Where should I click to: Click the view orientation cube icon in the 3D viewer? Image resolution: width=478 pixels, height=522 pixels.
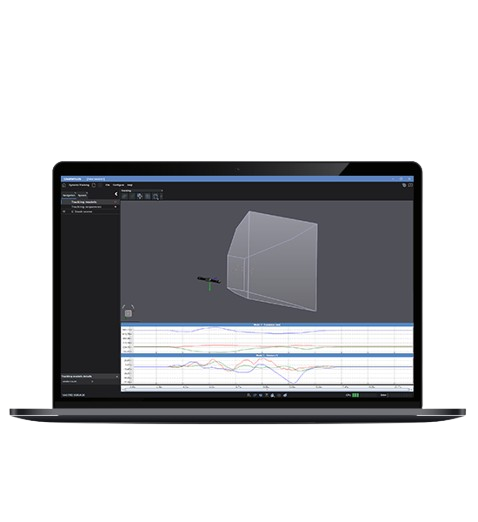[x=128, y=313]
